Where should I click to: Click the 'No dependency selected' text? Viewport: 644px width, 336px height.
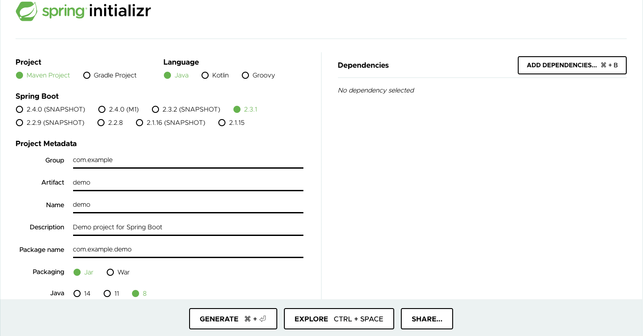376,90
